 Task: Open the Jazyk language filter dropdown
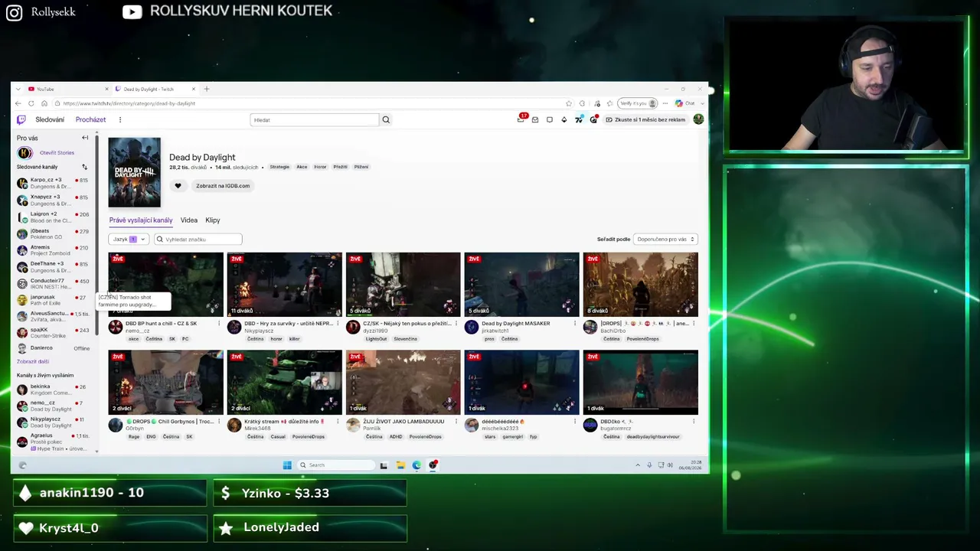129,240
